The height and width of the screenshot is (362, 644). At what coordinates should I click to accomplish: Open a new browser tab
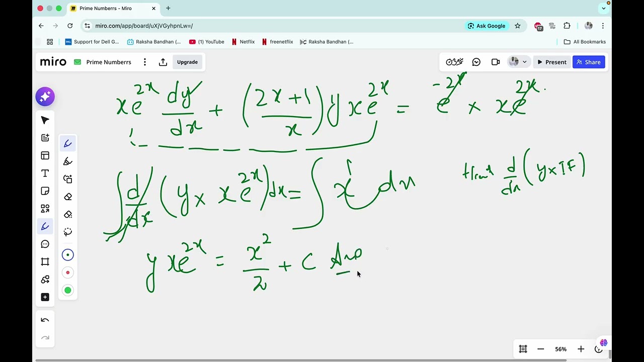(x=168, y=8)
